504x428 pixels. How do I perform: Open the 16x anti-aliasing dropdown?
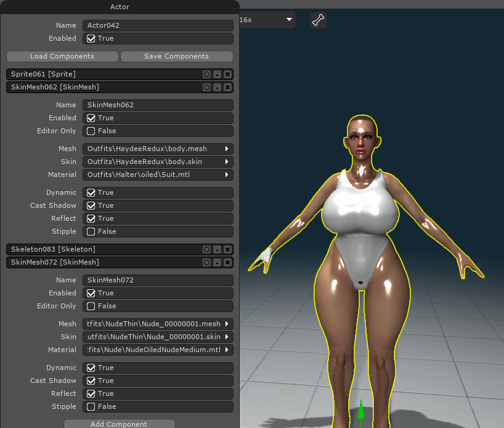coord(267,20)
